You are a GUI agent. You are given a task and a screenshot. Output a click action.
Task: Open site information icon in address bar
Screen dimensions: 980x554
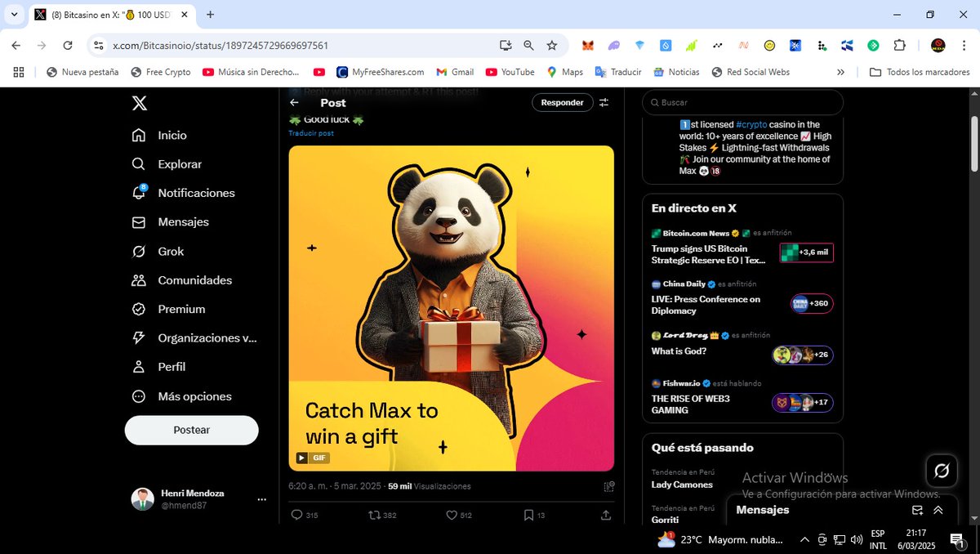(98, 46)
